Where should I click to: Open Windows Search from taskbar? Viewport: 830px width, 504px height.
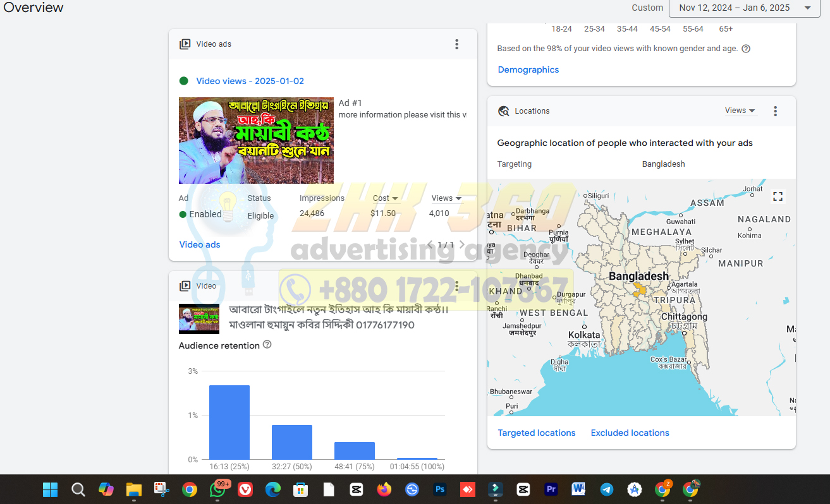tap(78, 489)
